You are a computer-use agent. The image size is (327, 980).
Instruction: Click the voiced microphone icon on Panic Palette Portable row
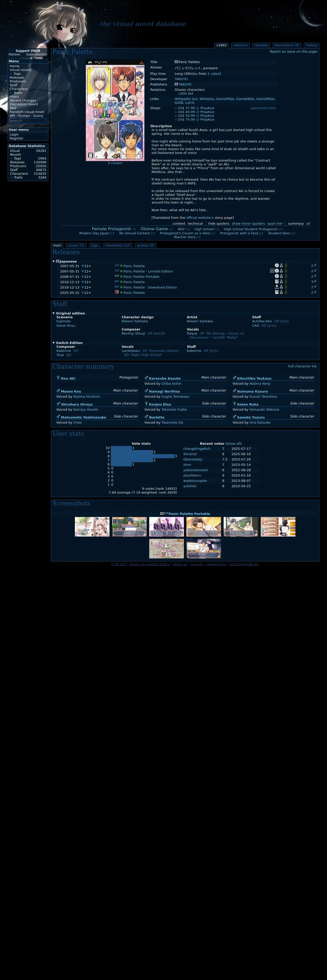(x=286, y=276)
